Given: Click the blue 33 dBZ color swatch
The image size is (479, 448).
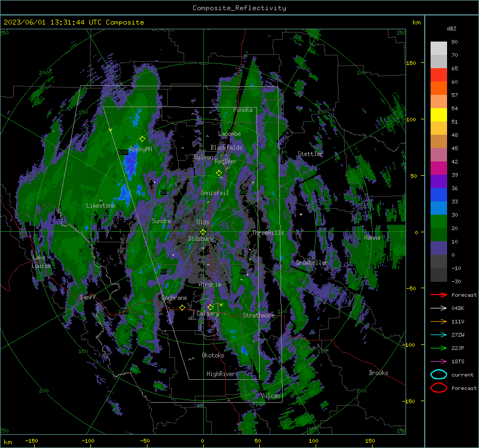Looking at the screenshot, I should tap(439, 195).
